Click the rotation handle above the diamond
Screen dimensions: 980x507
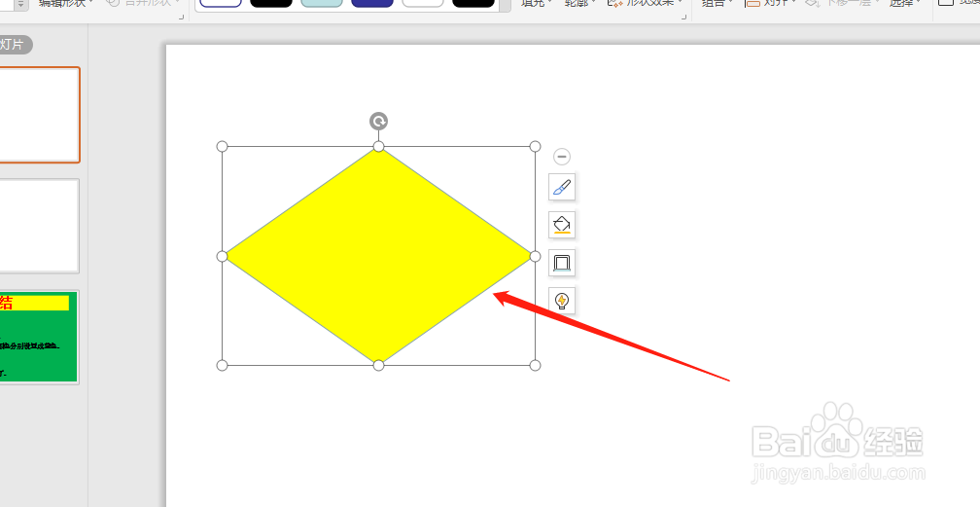click(378, 121)
